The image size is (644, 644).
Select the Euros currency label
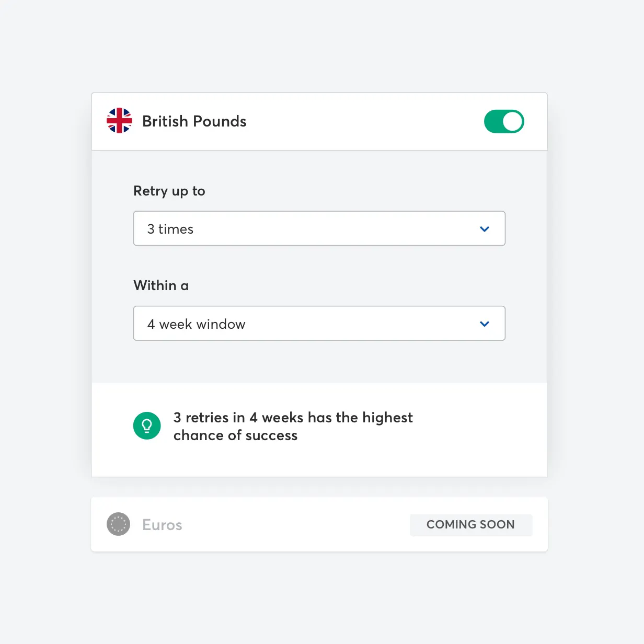pos(162,525)
